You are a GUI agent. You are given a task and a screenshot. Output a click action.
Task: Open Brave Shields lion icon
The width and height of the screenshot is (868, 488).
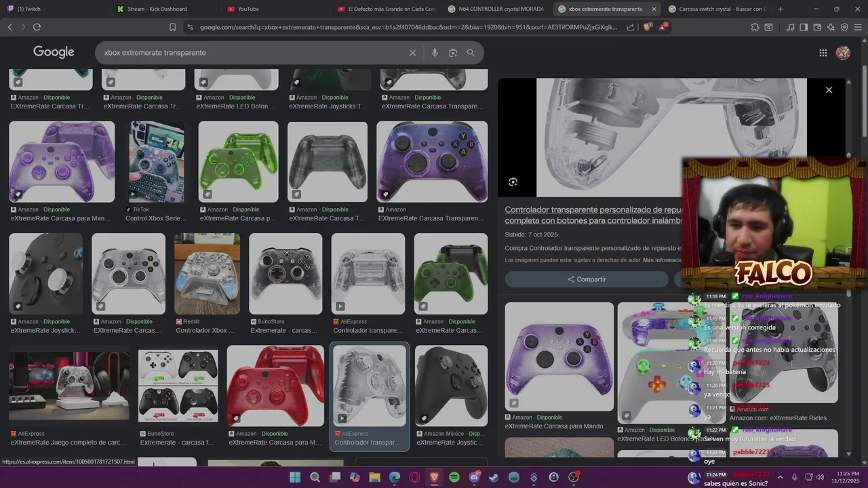pyautogui.click(x=647, y=27)
